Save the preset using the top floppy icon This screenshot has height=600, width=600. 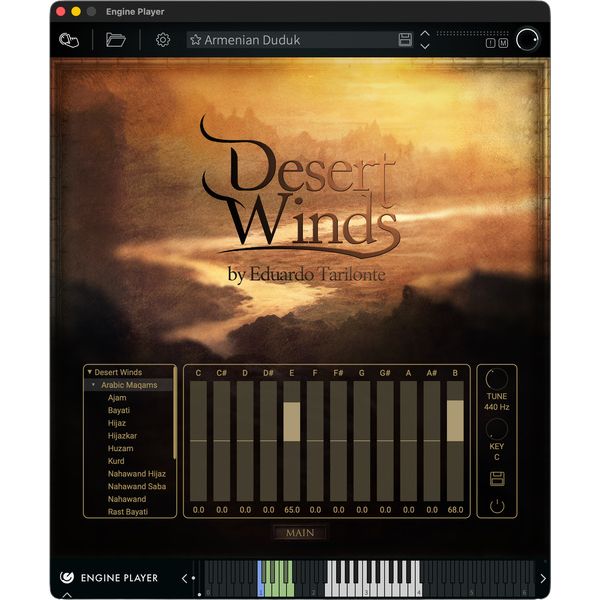click(x=405, y=40)
